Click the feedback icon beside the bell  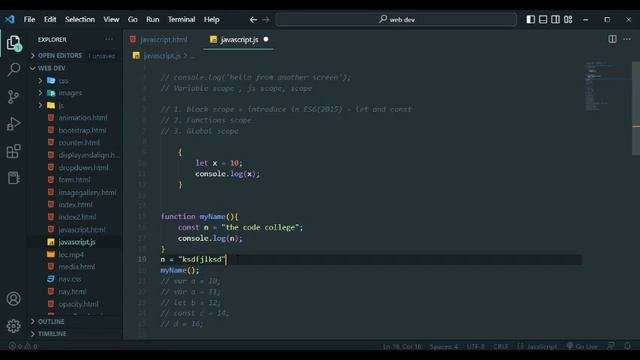[611, 346]
